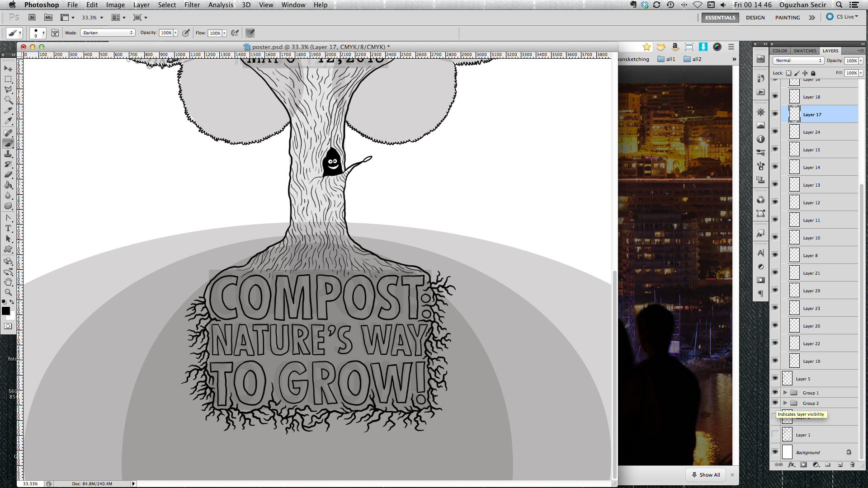This screenshot has width=868, height=488.
Task: Open the brush Opacity slider arrow
Action: coord(175,33)
